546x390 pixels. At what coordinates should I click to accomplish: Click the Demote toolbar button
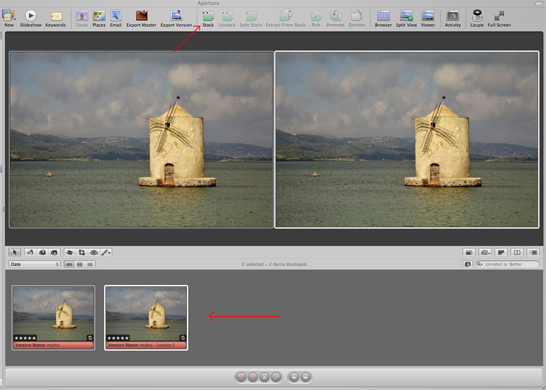pyautogui.click(x=357, y=18)
